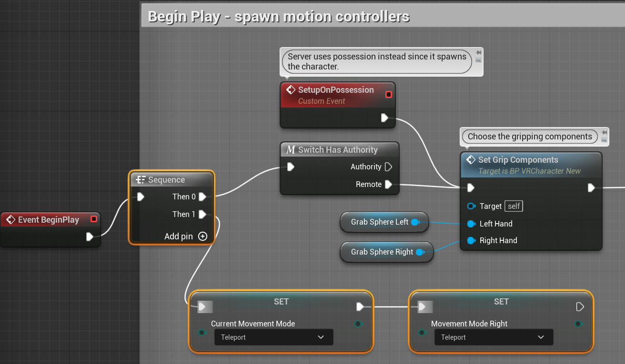Open the Movement Mode Right Teleport dropdown
625x364 pixels.
pos(494,337)
